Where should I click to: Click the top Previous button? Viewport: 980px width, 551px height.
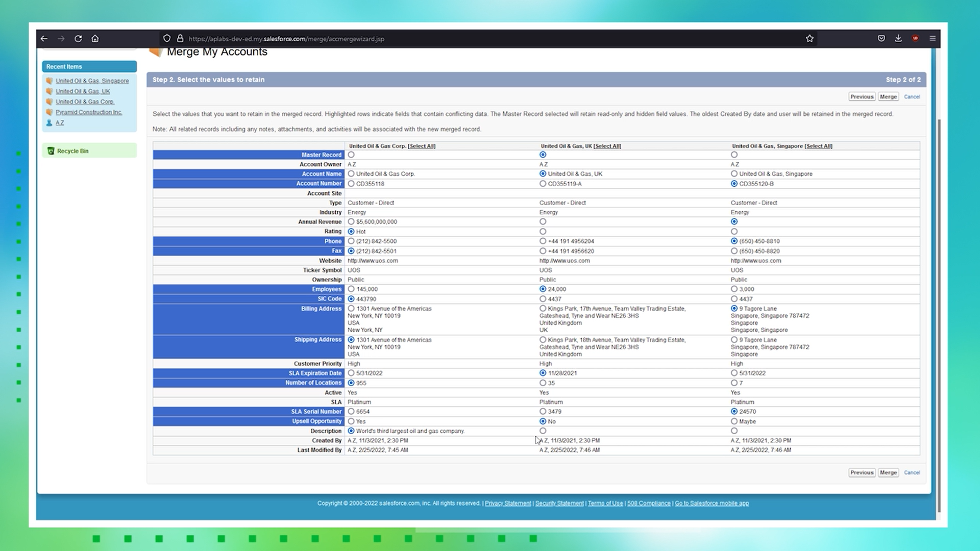pos(862,97)
